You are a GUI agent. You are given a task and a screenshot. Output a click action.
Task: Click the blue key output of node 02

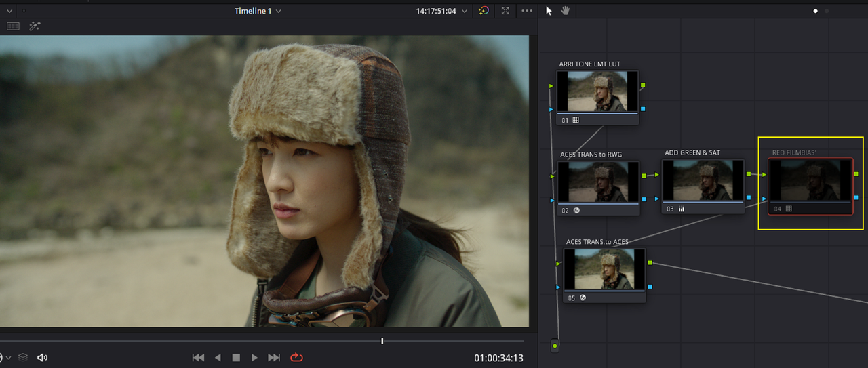point(644,199)
